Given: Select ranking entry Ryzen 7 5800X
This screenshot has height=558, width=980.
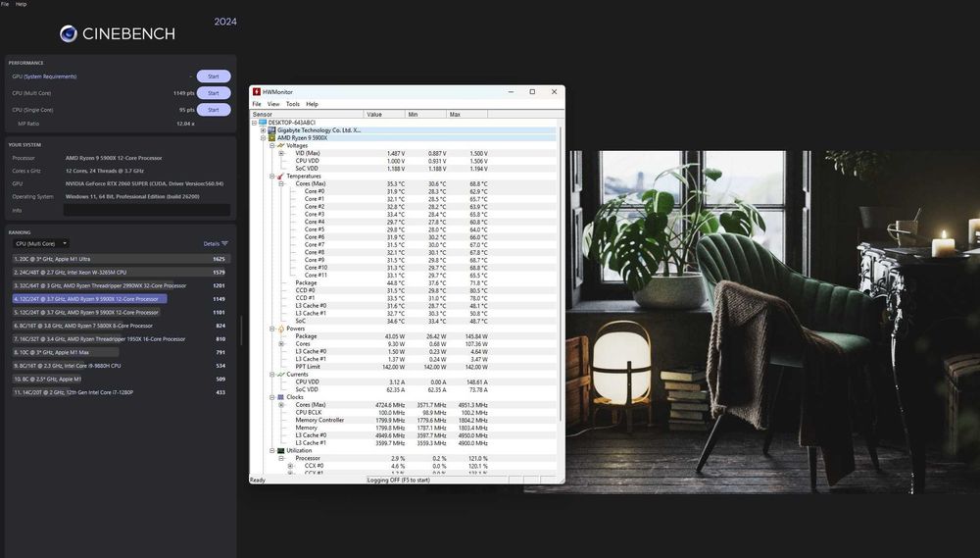Looking at the screenshot, I should tap(121, 326).
